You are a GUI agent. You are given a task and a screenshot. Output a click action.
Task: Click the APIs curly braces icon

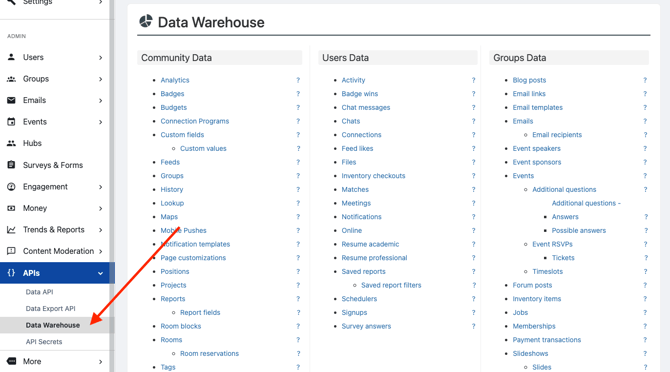12,272
